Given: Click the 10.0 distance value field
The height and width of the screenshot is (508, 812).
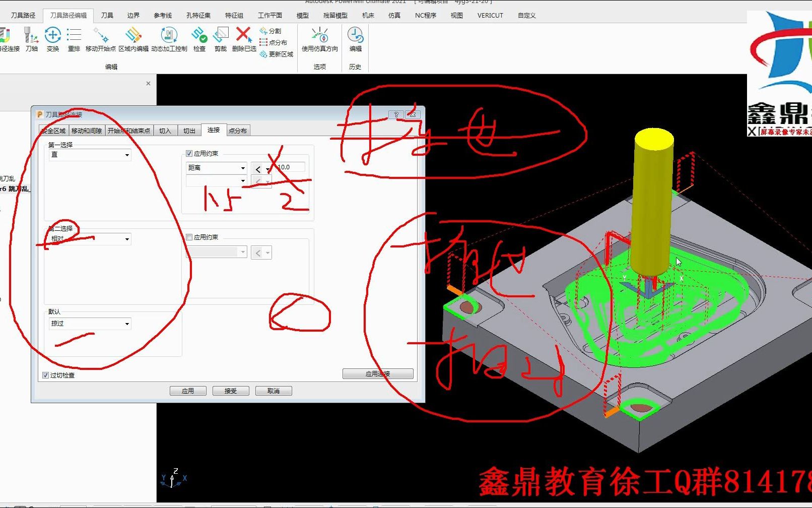Looking at the screenshot, I should 290,167.
